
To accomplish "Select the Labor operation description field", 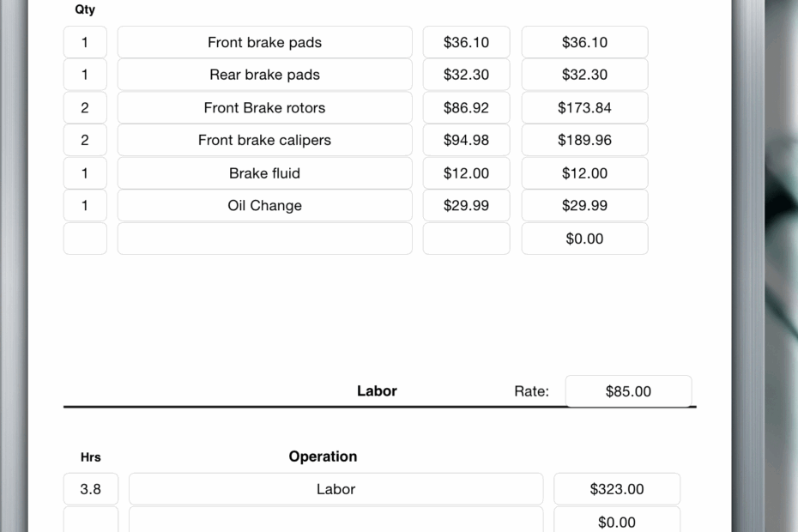I will click(x=336, y=488).
